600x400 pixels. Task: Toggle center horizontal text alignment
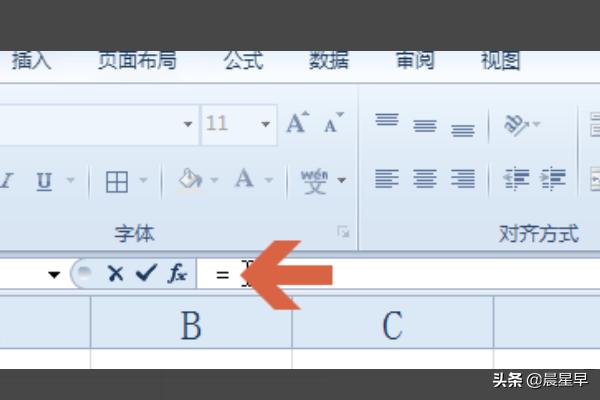coord(425,179)
